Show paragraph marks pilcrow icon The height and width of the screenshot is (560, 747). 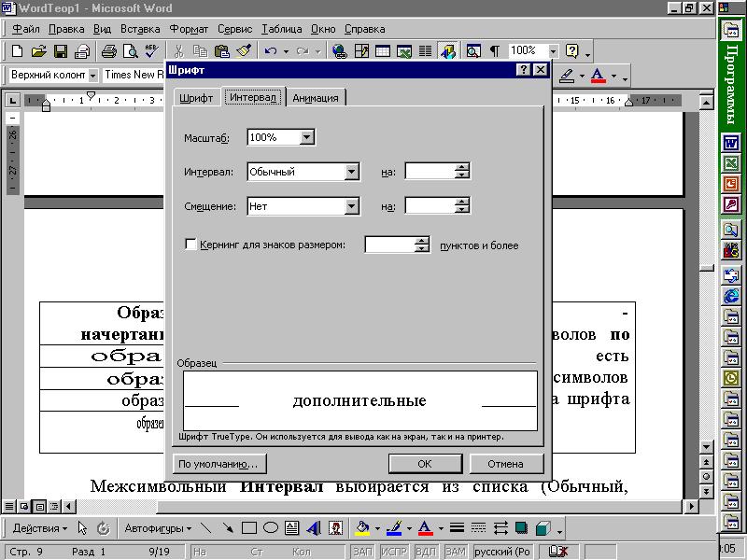point(495,51)
